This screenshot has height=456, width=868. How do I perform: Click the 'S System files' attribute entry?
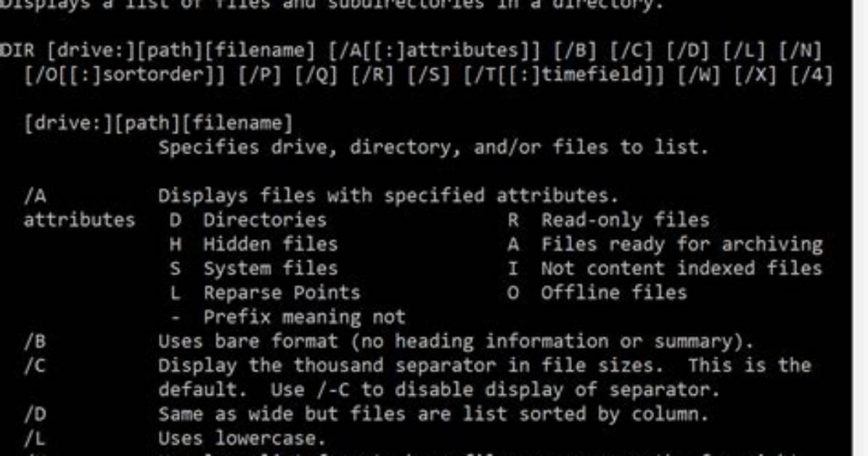[253, 269]
